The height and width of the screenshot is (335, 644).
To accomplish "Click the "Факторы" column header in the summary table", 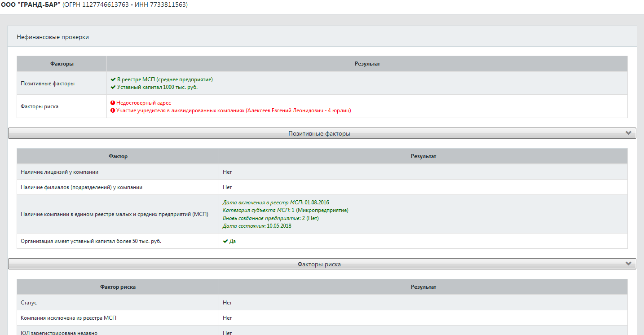I will [x=62, y=64].
